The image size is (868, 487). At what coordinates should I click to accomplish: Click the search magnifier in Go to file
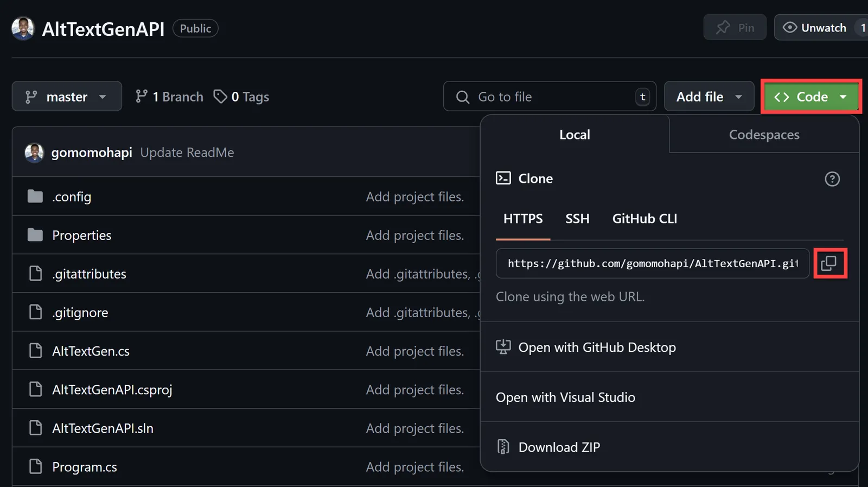point(463,97)
